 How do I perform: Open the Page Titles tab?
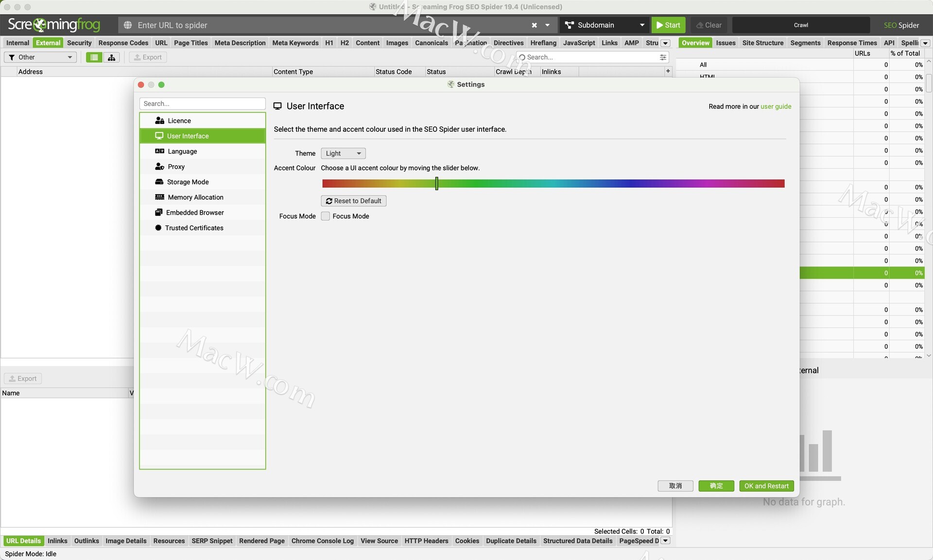click(190, 43)
